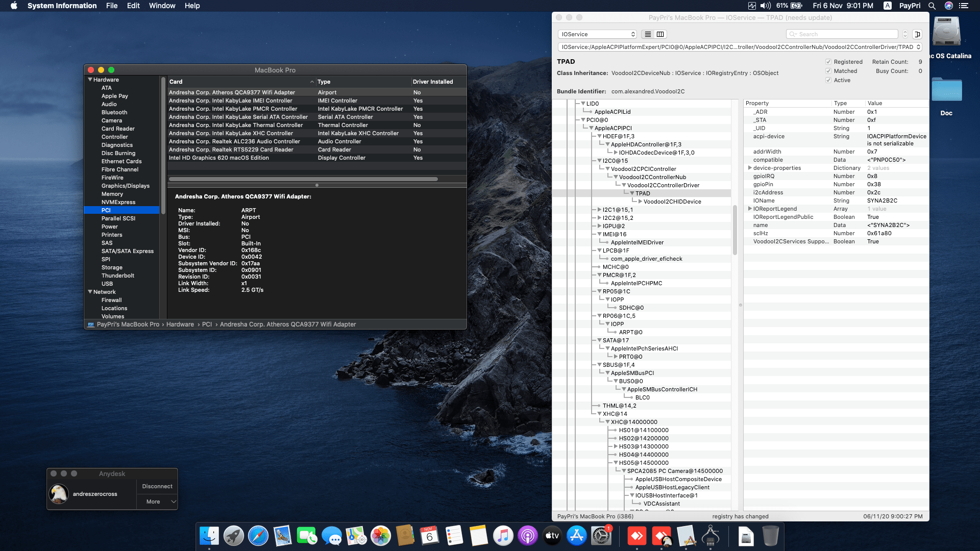Open App Store from the dock
Screen dimensions: 980x551
coord(576,536)
